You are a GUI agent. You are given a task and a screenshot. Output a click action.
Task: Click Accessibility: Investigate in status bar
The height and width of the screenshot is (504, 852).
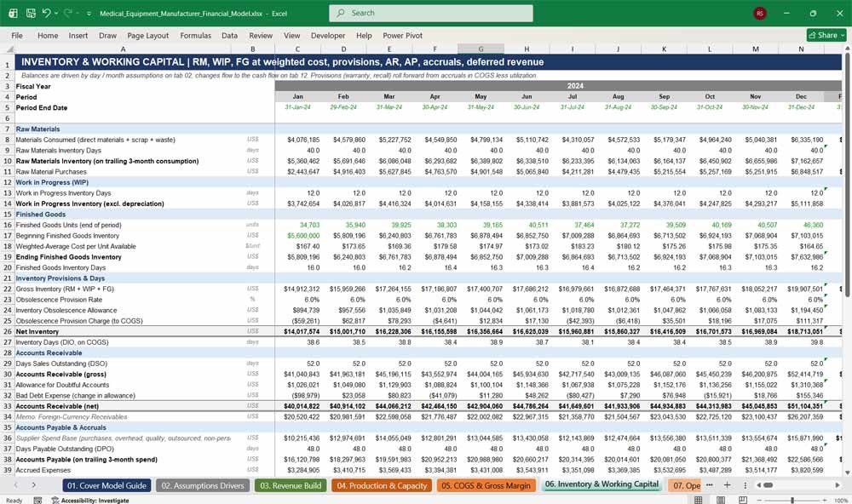point(90,501)
